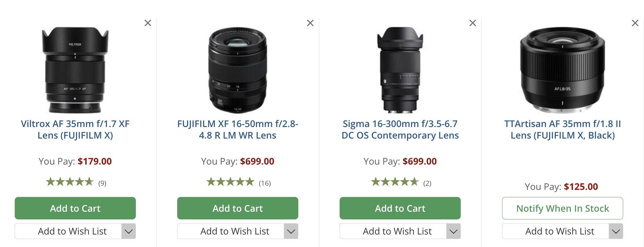644x247 pixels.
Task: Open the FUJIFILM lens Add to Wish List dropdown
Action: [x=291, y=231]
